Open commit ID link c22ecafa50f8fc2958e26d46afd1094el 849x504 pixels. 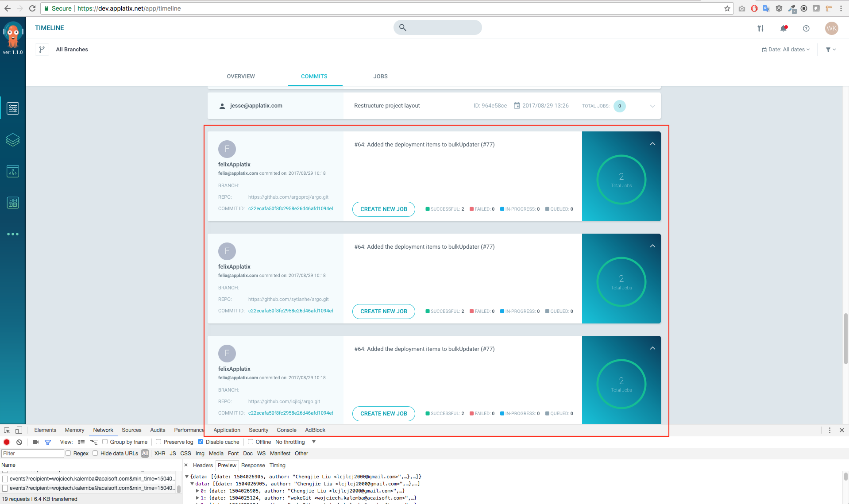pos(290,208)
